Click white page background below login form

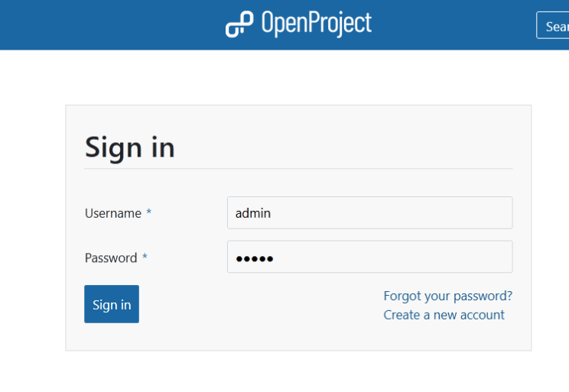click(298, 373)
